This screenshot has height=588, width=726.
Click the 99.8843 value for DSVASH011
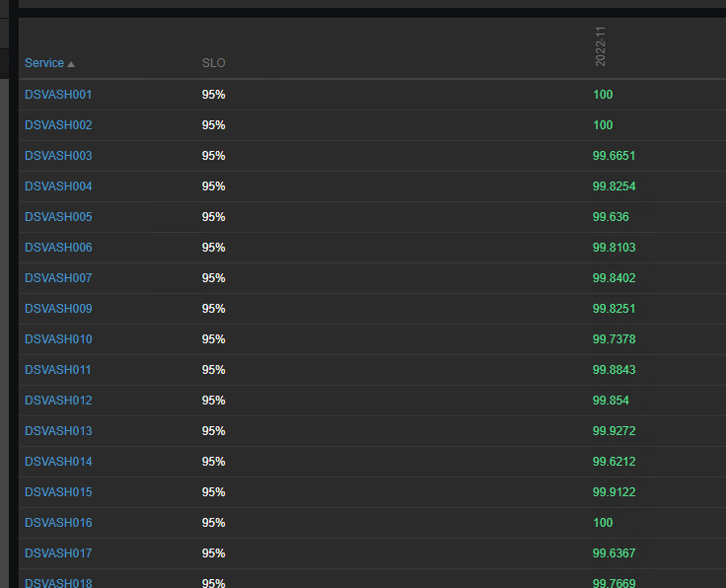[614, 369]
